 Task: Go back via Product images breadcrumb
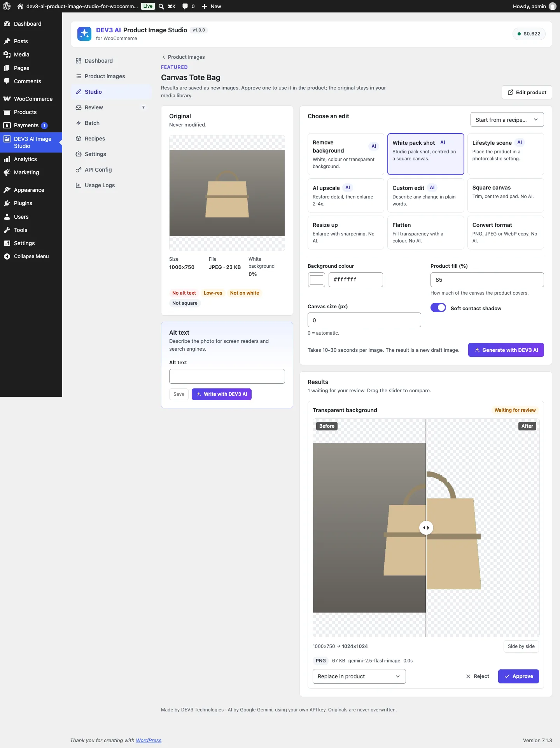click(183, 57)
